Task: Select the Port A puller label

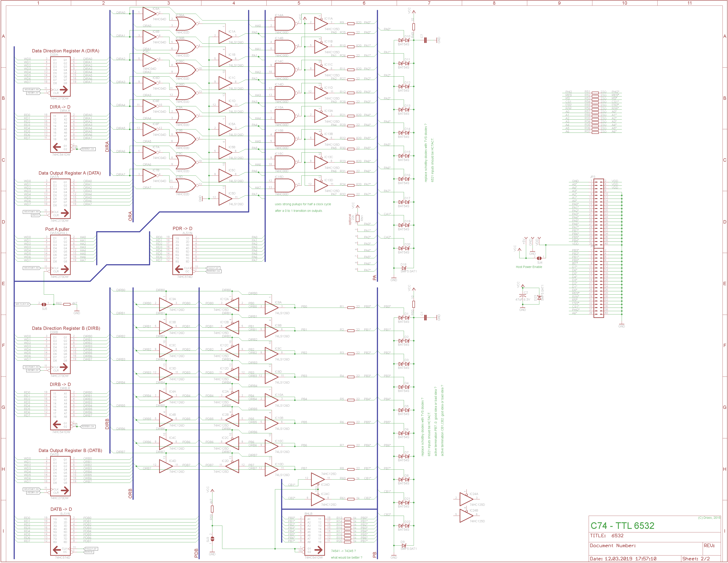Action: (57, 229)
